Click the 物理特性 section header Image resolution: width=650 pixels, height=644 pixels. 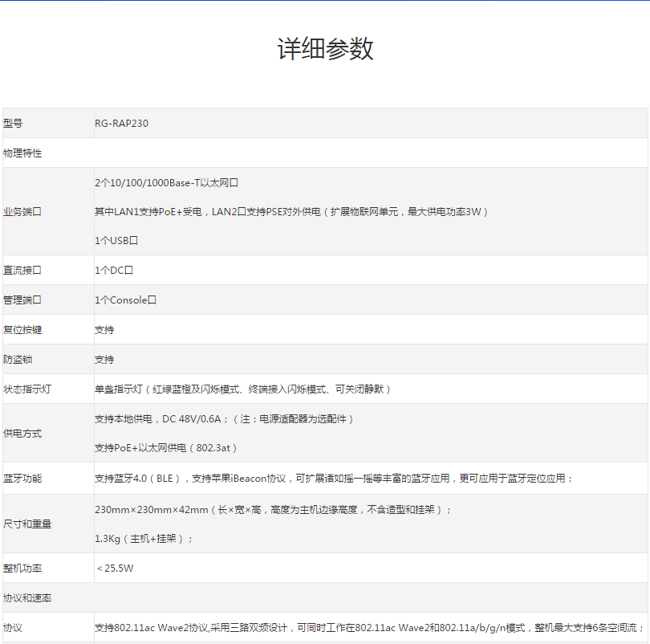pos(22,153)
